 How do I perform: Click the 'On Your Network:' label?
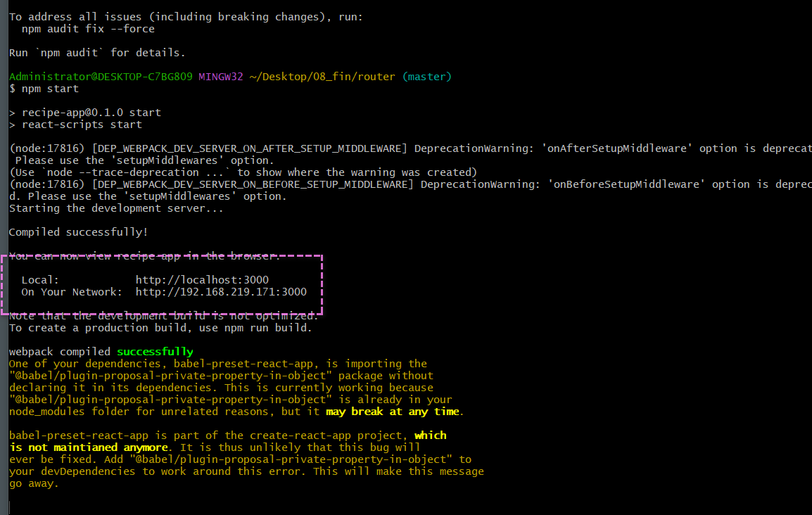click(72, 292)
